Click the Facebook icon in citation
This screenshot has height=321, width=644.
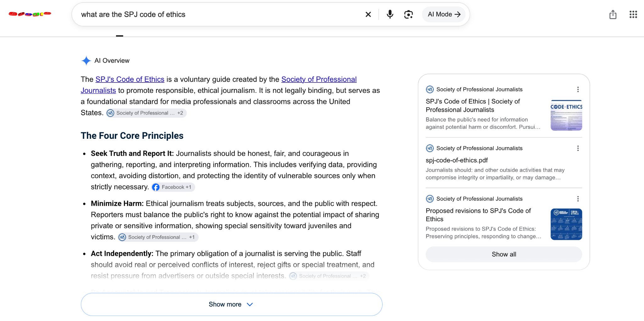[x=156, y=187]
